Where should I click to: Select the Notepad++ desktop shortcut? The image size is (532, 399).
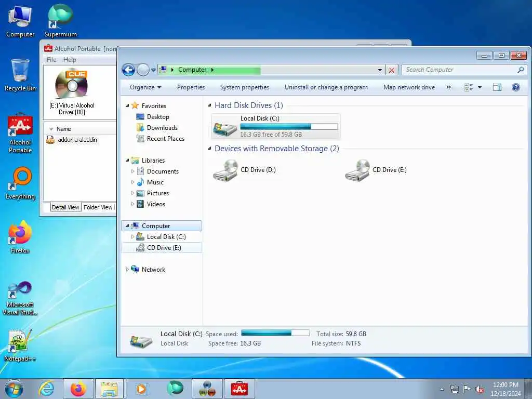[20, 345]
